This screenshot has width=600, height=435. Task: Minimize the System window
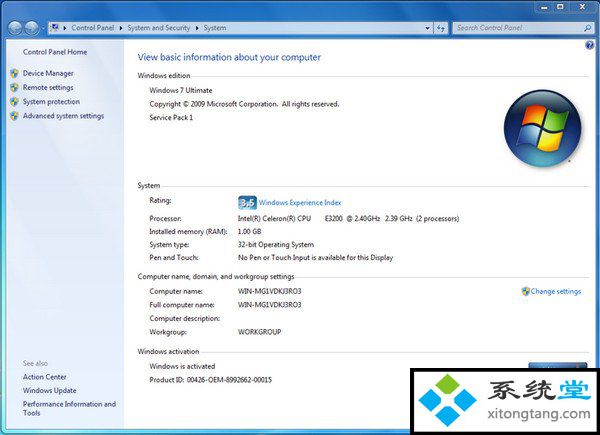(545, 7)
